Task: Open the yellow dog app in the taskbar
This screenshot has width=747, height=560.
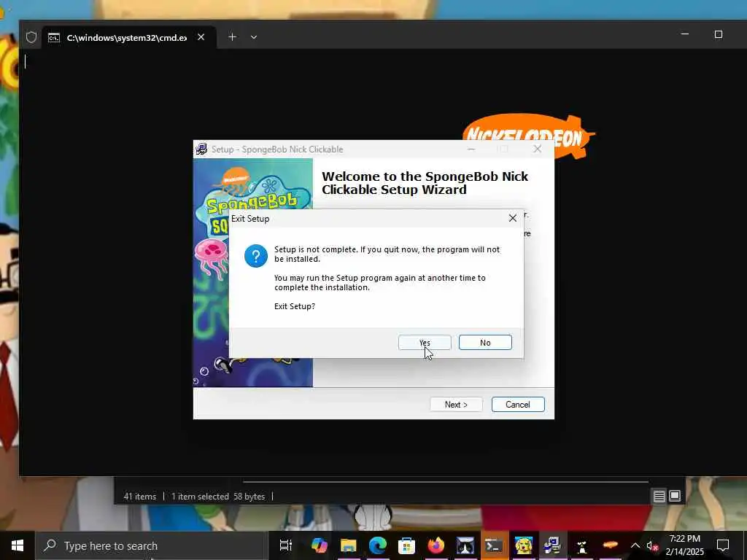Action: point(524,545)
